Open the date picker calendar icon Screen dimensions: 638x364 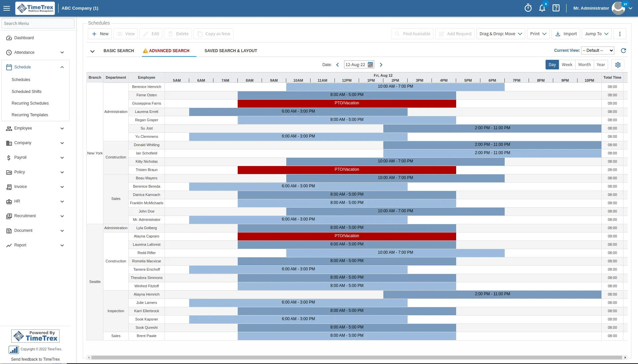[371, 64]
